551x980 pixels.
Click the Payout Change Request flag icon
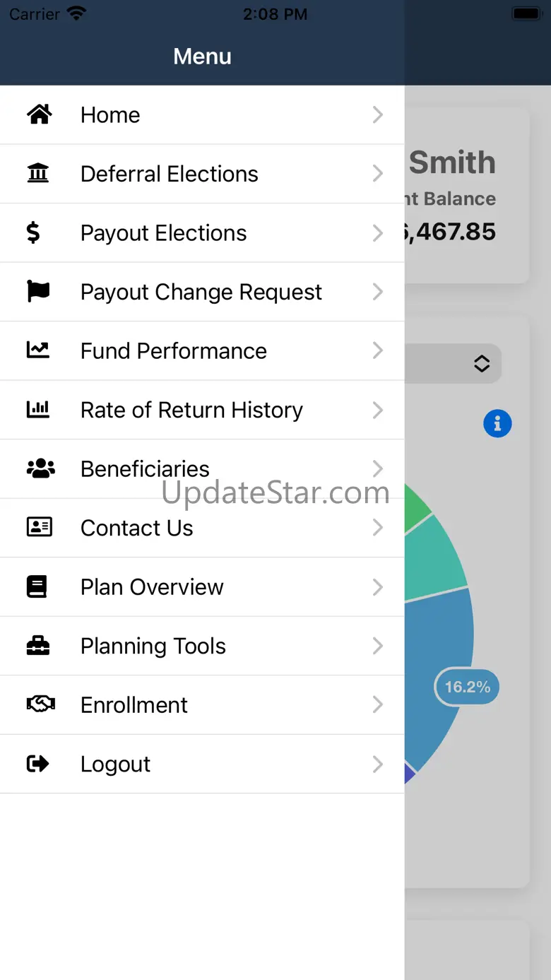coord(38,291)
